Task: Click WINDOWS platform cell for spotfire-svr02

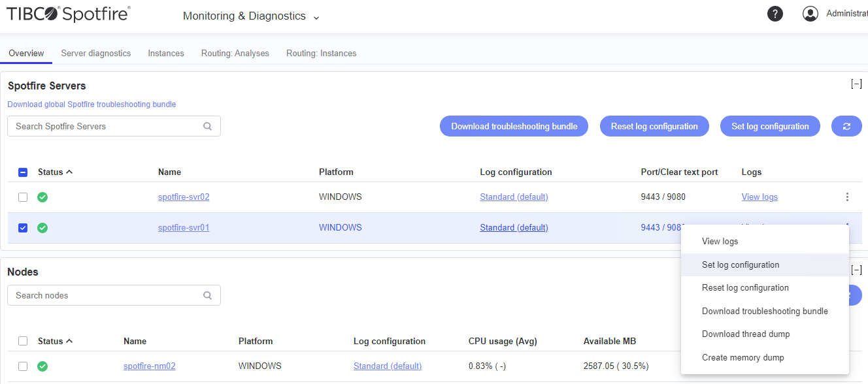Action: 340,197
